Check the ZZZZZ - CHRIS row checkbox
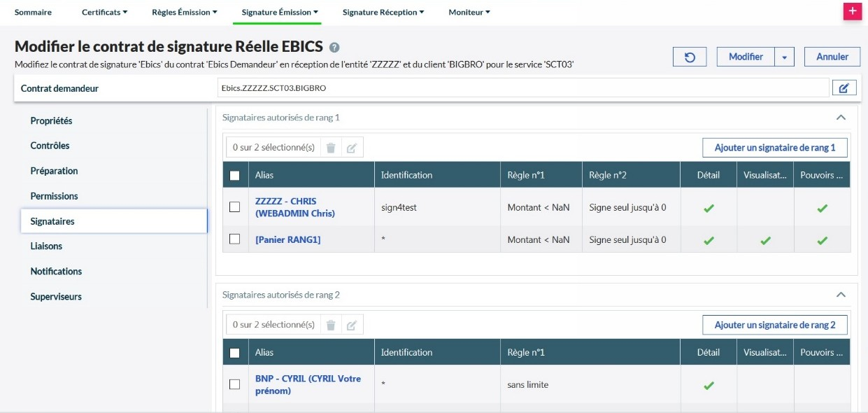The height and width of the screenshot is (413, 868). coord(235,207)
